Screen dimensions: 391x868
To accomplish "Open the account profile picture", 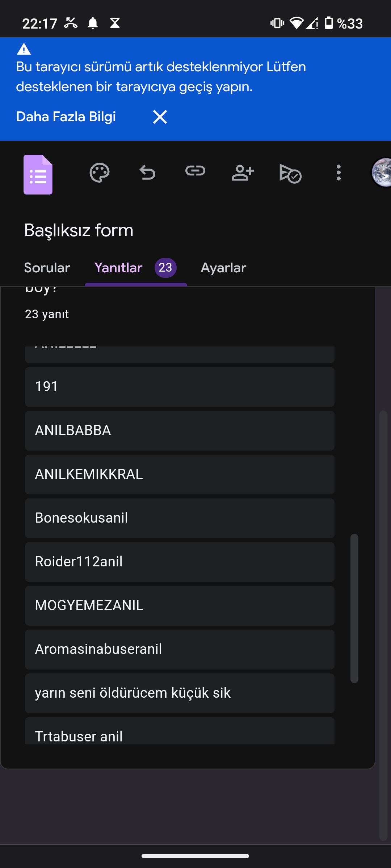I will (x=382, y=173).
